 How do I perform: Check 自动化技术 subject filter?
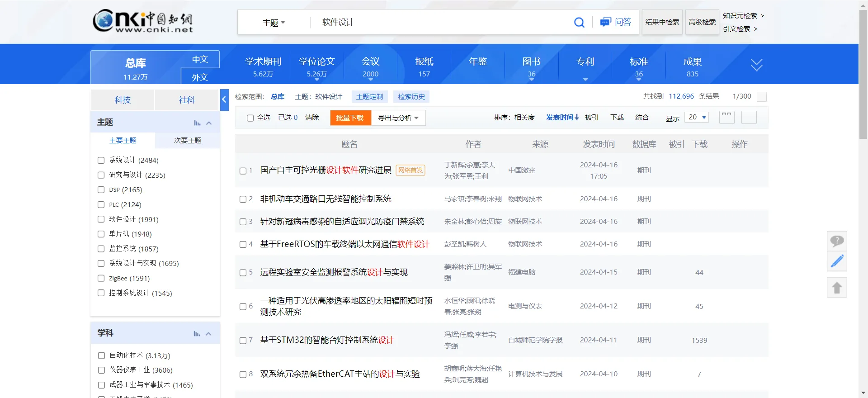(101, 355)
